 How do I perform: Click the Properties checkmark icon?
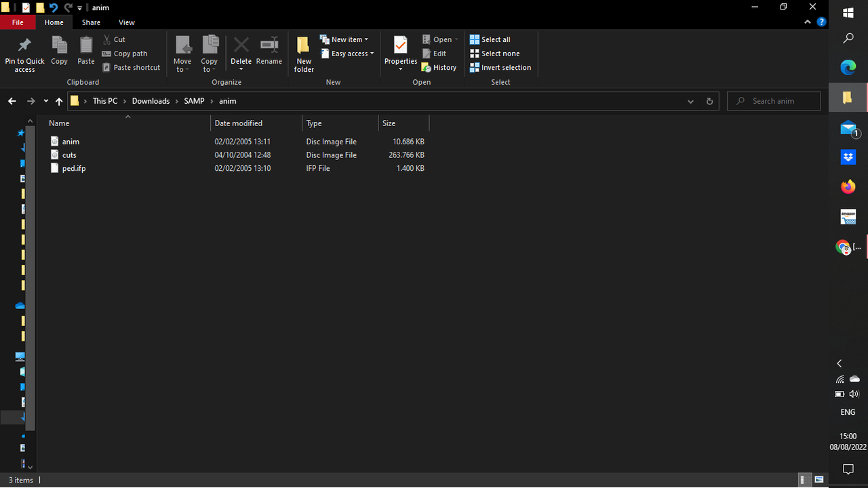401,45
